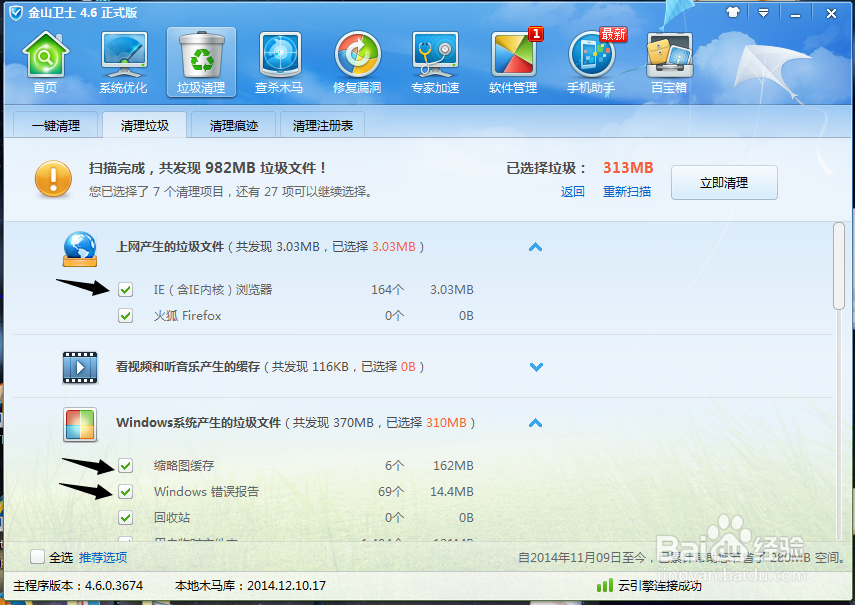This screenshot has height=605, width=855.
Task: Collapse Windows系统产生的垃圾文件 section chevron
Action: pos(535,423)
